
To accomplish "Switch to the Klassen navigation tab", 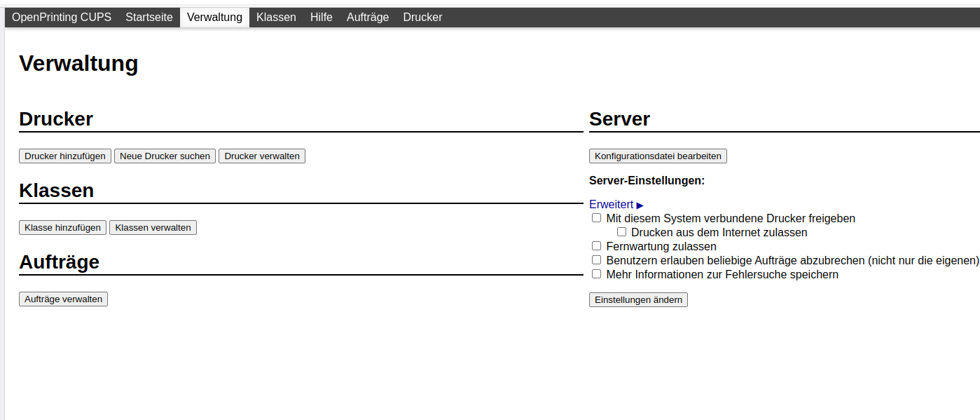I will click(276, 18).
